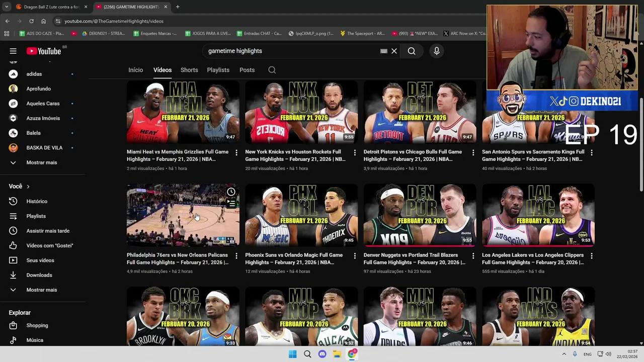Switch to the Shorts channel tab

click(x=189, y=70)
